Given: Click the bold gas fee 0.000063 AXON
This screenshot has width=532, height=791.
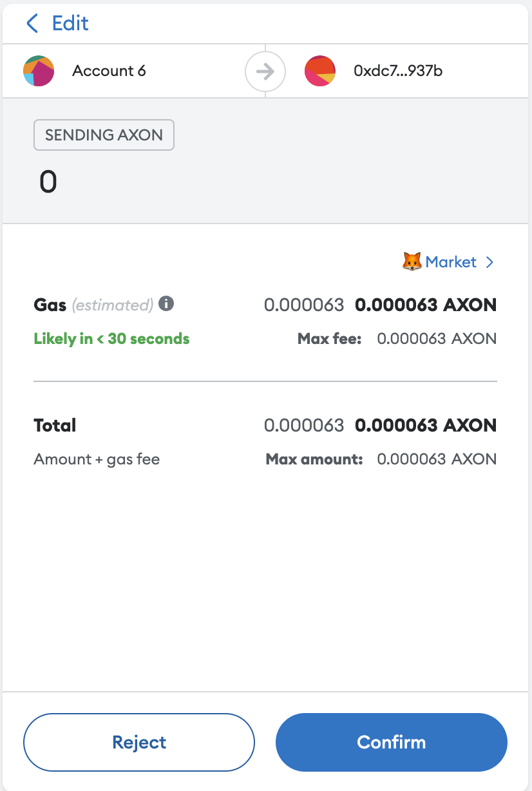Looking at the screenshot, I should tap(426, 305).
